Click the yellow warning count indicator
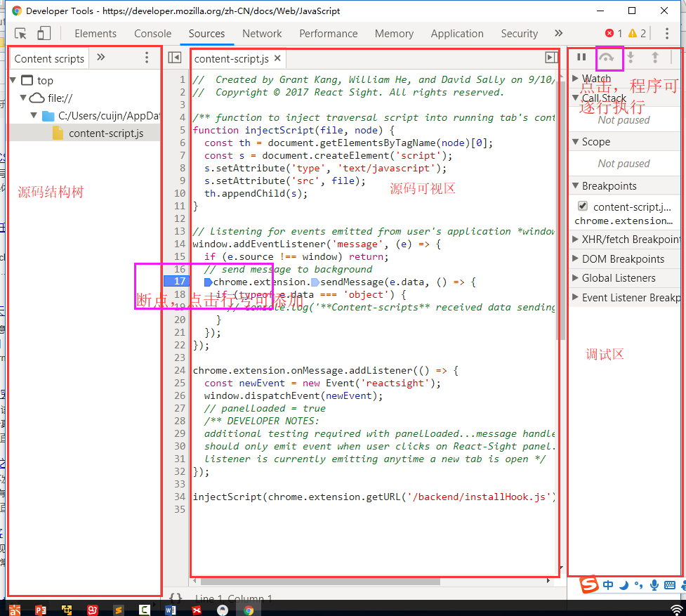Screen dimensions: 686x616 click(637, 33)
